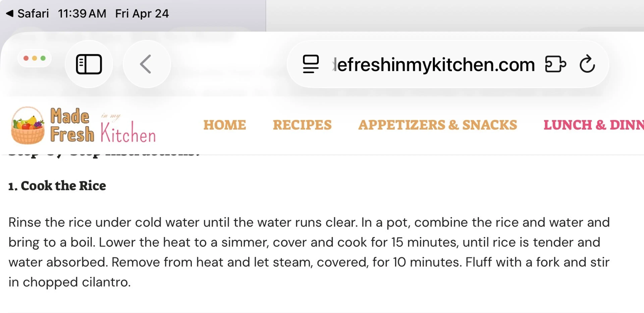Viewport: 644px width, 313px height.
Task: Open the page menu icon in address bar
Action: [311, 64]
